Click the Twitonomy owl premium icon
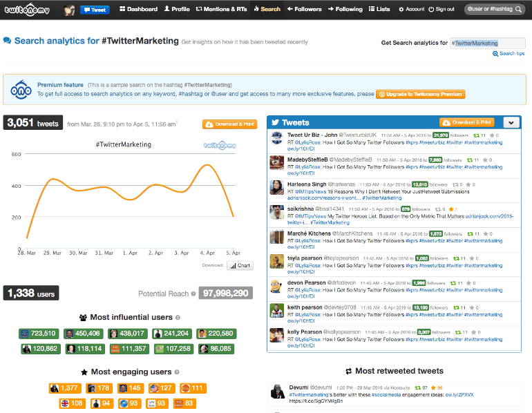This screenshot has width=532, height=413. 21,90
